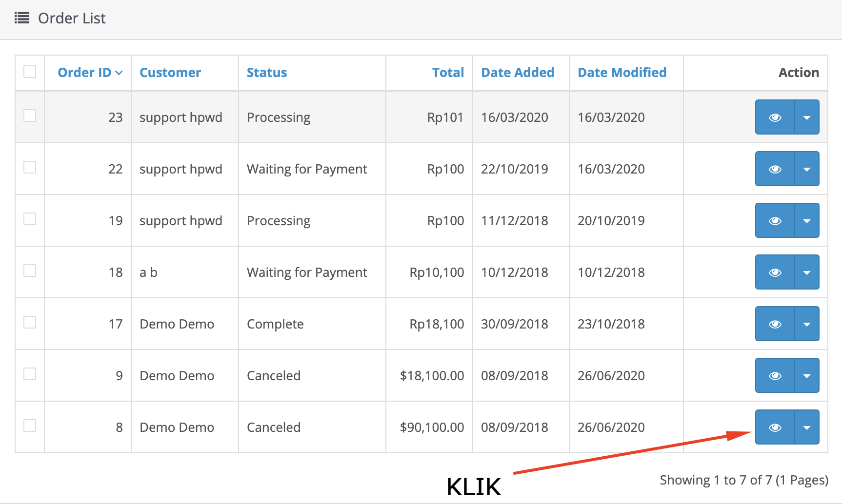The image size is (842, 504).
Task: View order 23 using the eye icon
Action: (775, 117)
